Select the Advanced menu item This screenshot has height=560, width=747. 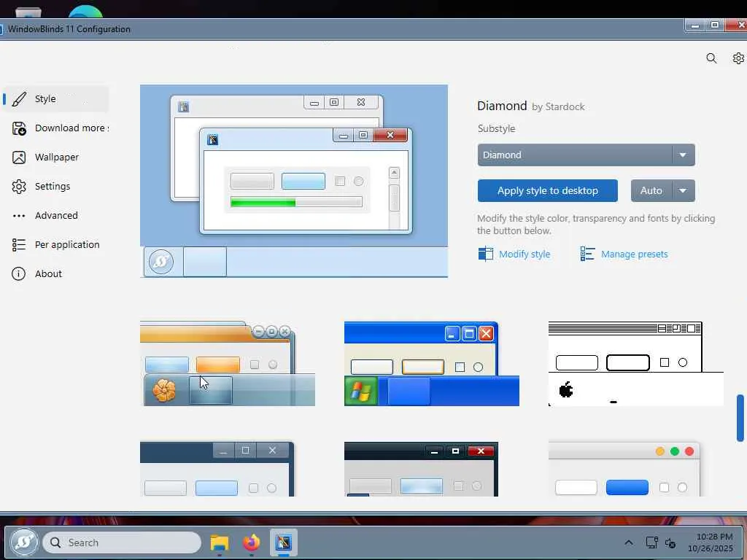(56, 215)
